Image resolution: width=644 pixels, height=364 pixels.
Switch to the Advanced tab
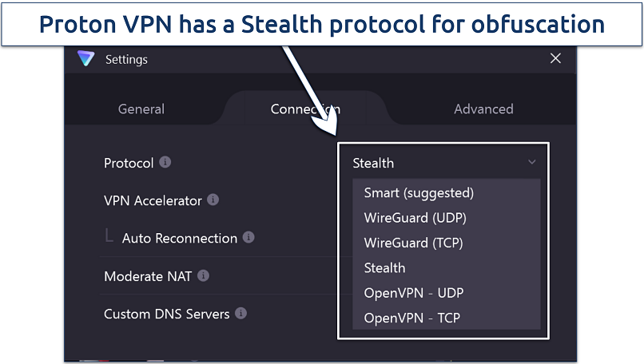pos(483,109)
